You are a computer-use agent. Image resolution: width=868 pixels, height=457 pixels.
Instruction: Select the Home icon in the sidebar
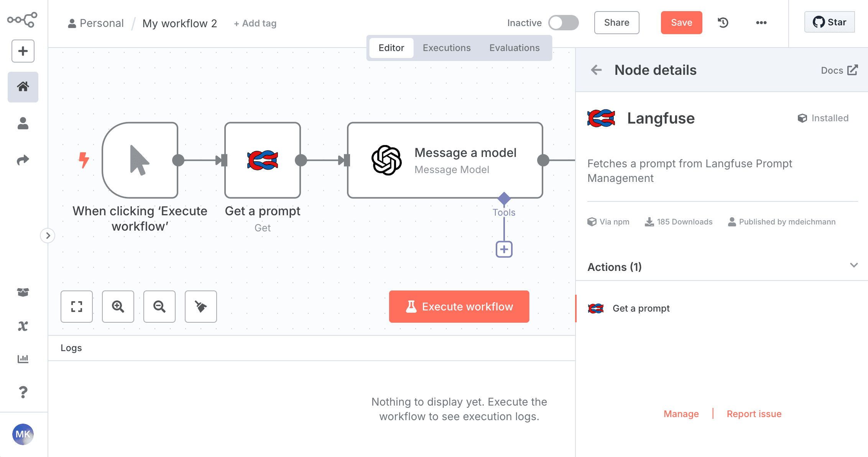[23, 87]
